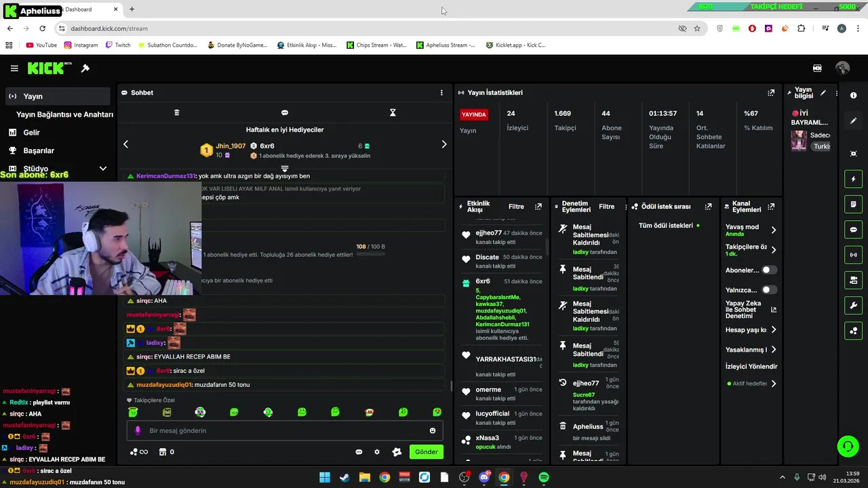Open Steam from the taskbar
868x488 pixels.
point(344,477)
